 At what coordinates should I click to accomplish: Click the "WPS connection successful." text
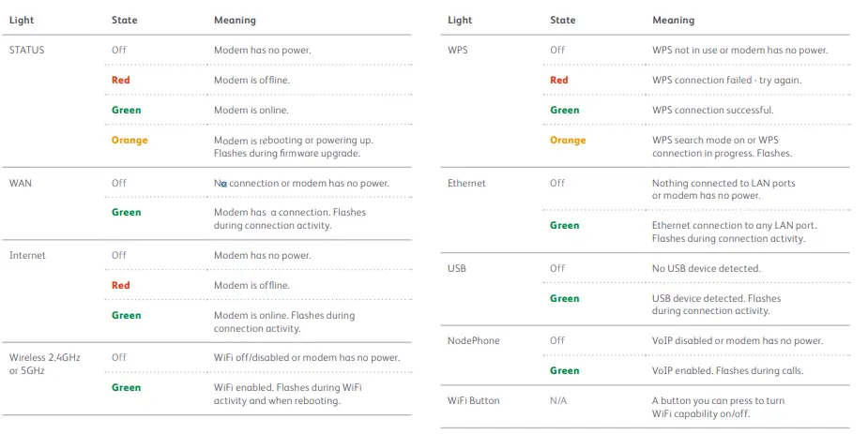[712, 110]
